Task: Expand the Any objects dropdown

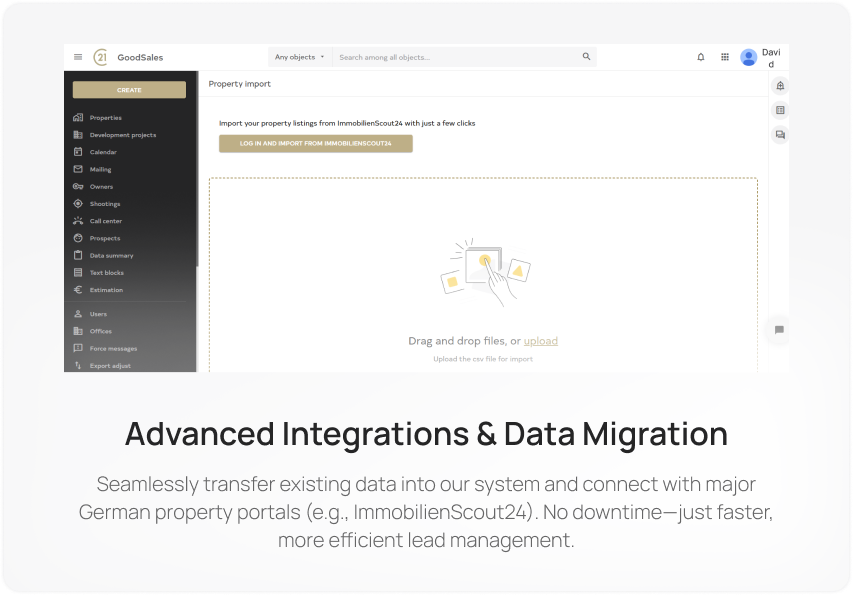Action: (299, 57)
